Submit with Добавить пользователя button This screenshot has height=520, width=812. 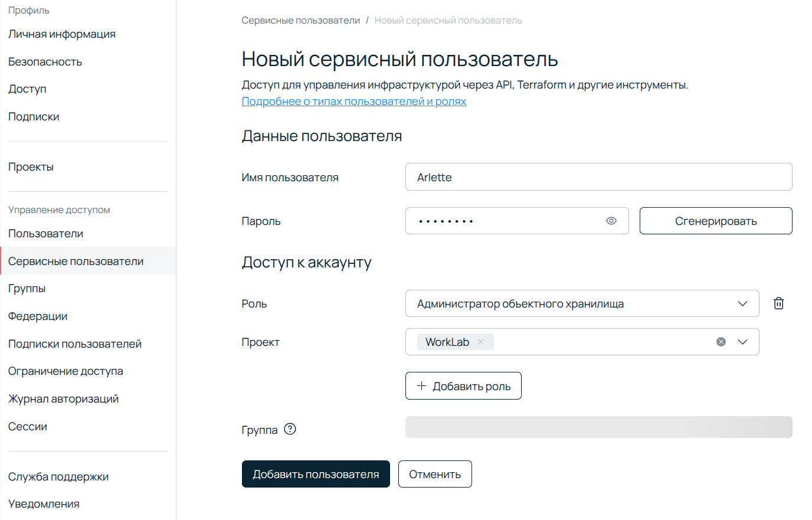click(x=316, y=474)
